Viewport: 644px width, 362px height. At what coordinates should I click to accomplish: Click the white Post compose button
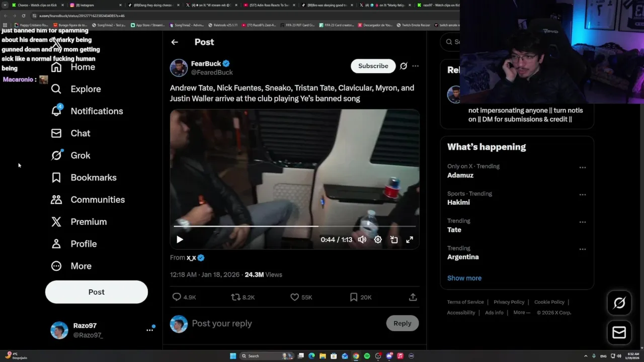coord(97,292)
